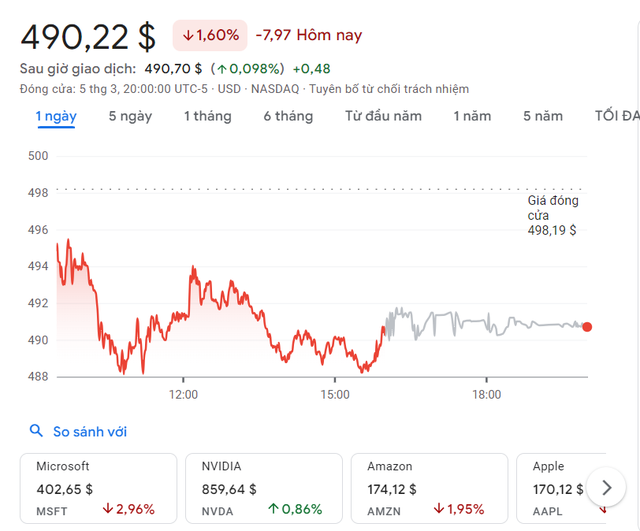Viewport: 640px width, 531px height.
Task: Select the 1 ngày time range tab
Action: point(56,116)
